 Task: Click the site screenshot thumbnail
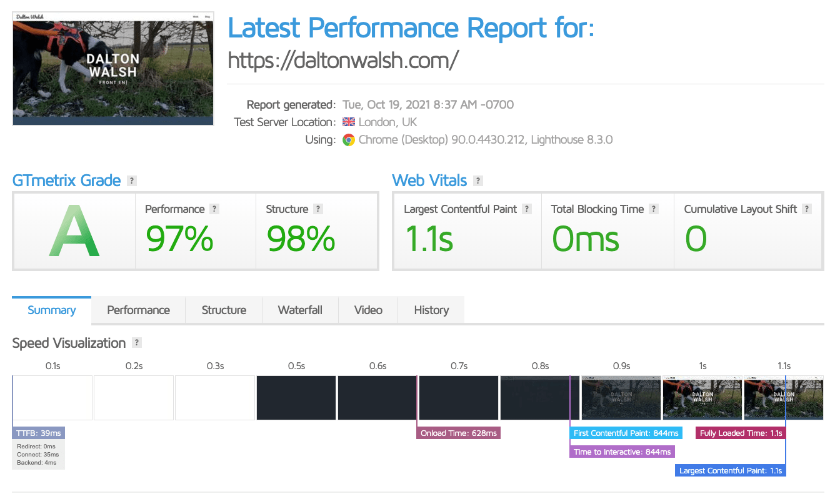point(113,69)
